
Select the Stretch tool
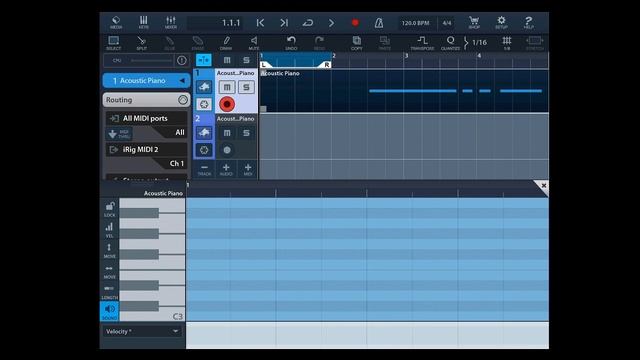click(x=534, y=43)
